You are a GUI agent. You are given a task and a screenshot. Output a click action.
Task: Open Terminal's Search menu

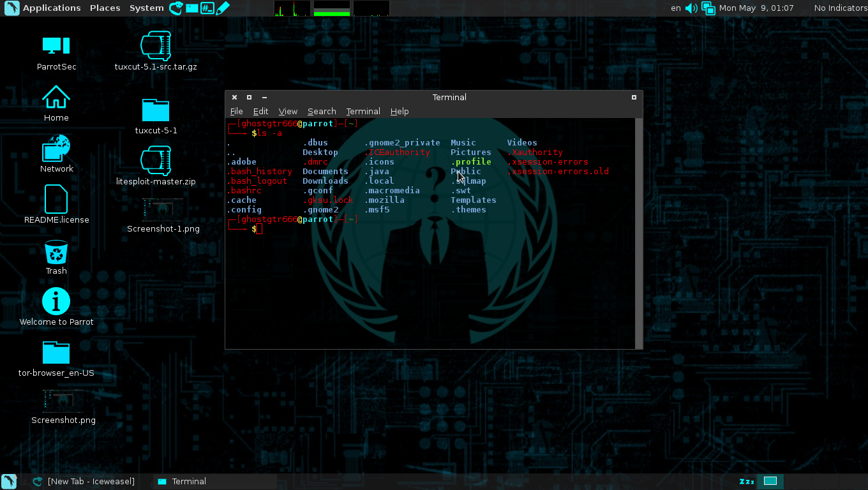point(322,111)
